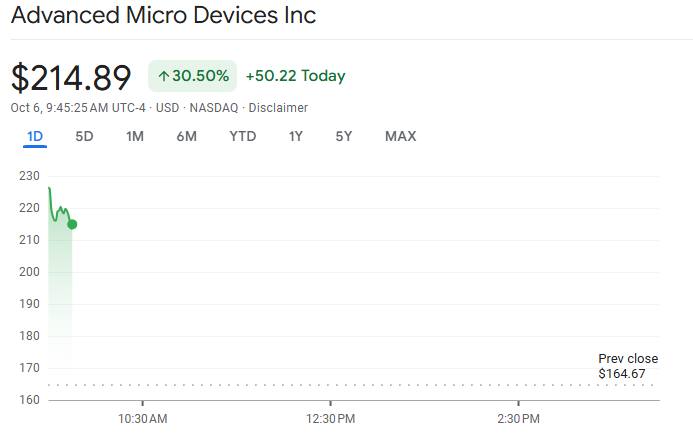Click the 12:30 PM time axis label
This screenshot has height=436, width=693.
(331, 418)
